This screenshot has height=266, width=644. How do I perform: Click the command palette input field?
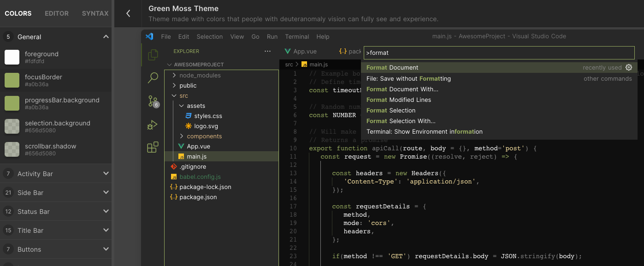pos(499,53)
